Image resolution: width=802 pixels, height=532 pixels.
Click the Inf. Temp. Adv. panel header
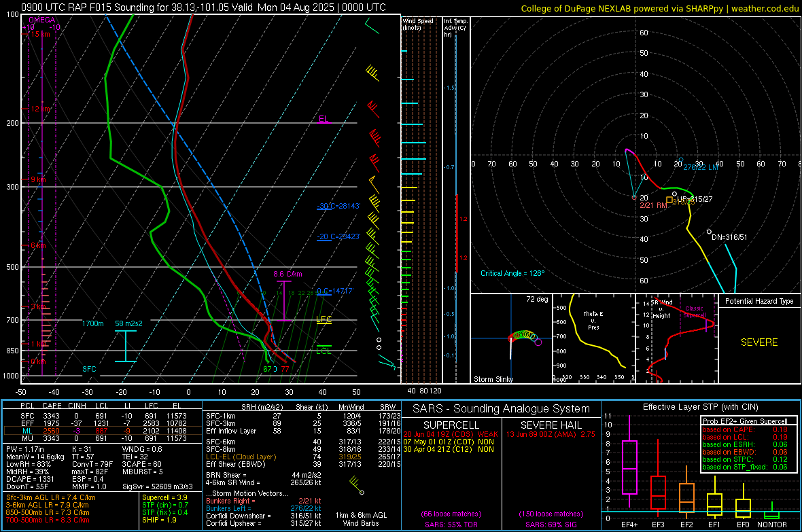tap(456, 28)
